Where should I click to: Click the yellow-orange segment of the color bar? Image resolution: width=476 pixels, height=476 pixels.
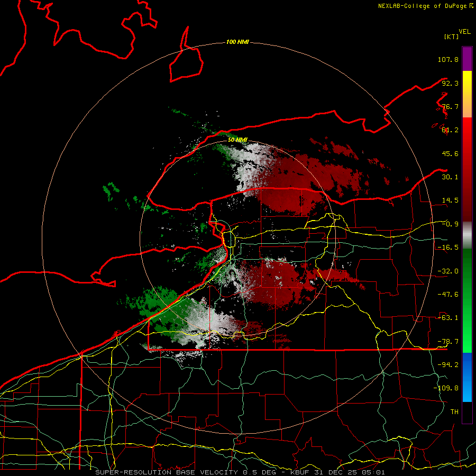point(467,94)
